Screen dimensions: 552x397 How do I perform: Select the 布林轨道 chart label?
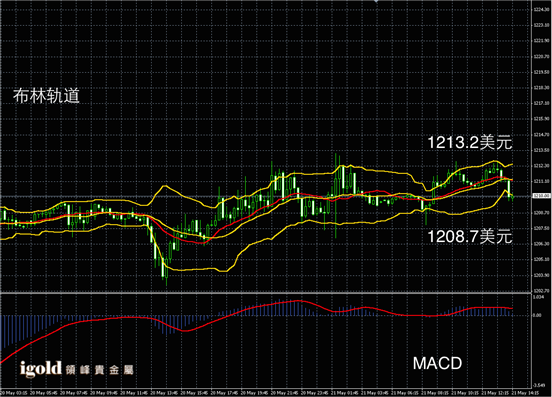(x=46, y=96)
